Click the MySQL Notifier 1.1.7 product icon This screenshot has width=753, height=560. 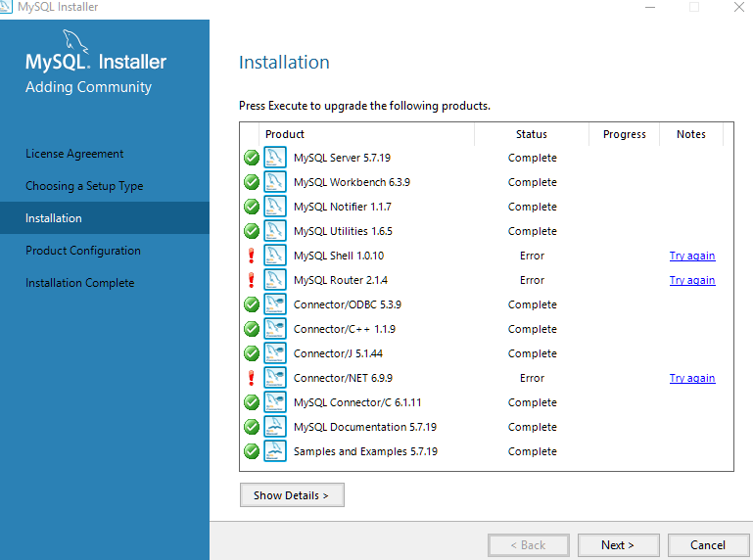click(x=275, y=207)
